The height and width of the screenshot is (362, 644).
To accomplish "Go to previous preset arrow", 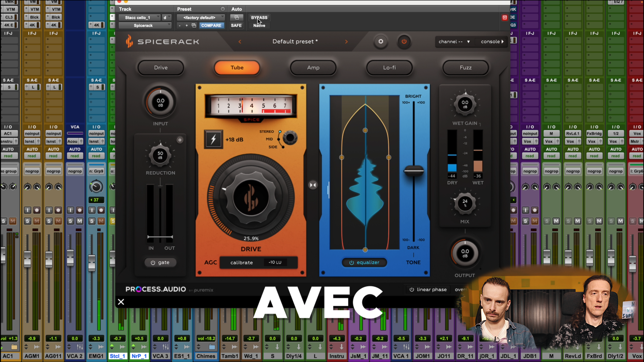I will click(240, 42).
